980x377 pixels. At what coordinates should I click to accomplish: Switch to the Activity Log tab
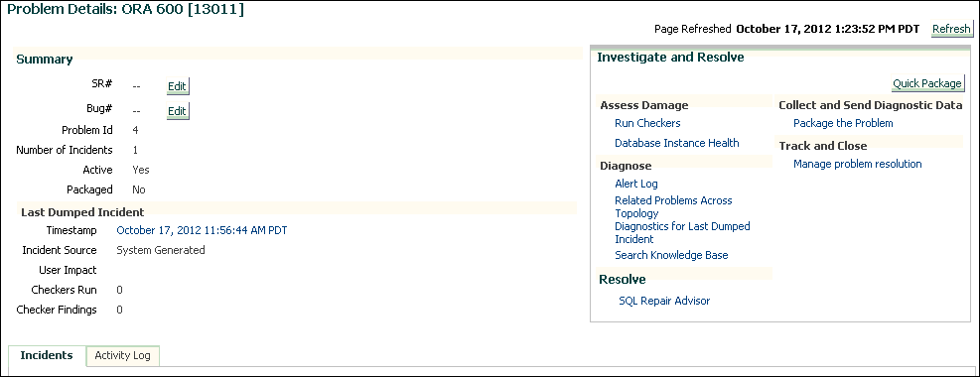122,356
